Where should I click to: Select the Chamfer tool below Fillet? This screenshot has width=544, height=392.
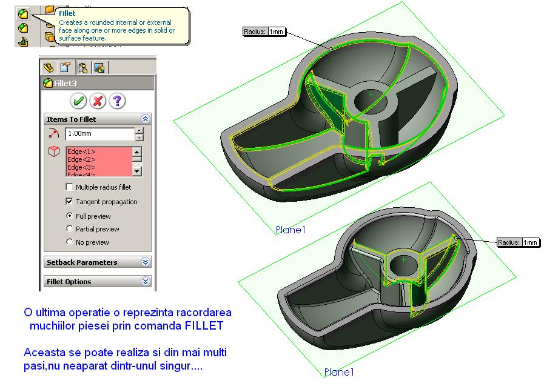point(23,28)
